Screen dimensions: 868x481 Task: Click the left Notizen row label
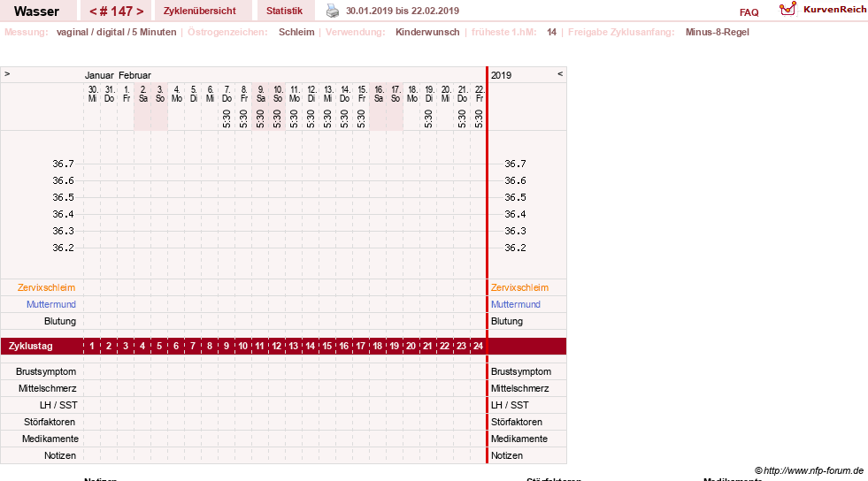(x=60, y=455)
